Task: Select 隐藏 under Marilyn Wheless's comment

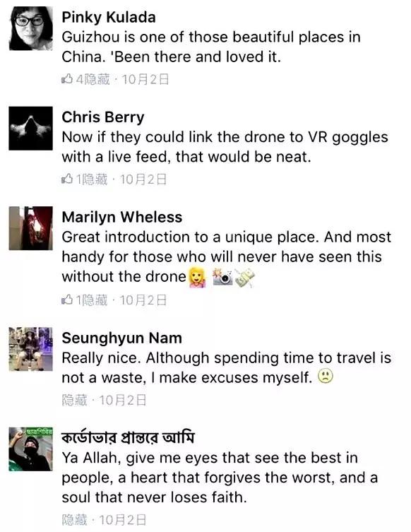Action: pos(95,300)
